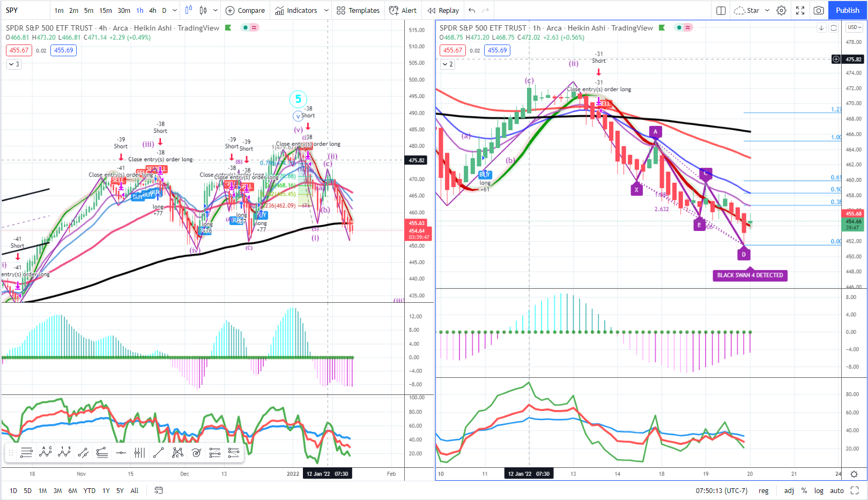The height and width of the screenshot is (500, 868).
Task: Select the long position drawing tool
Action: click(x=215, y=453)
